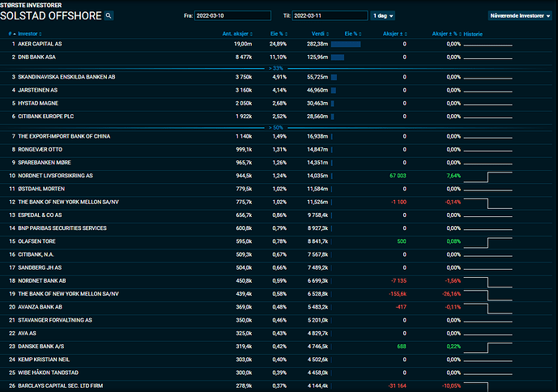Click the 7,64% change for Nordnet Livsforsikring
558x392 pixels.
[x=454, y=176]
